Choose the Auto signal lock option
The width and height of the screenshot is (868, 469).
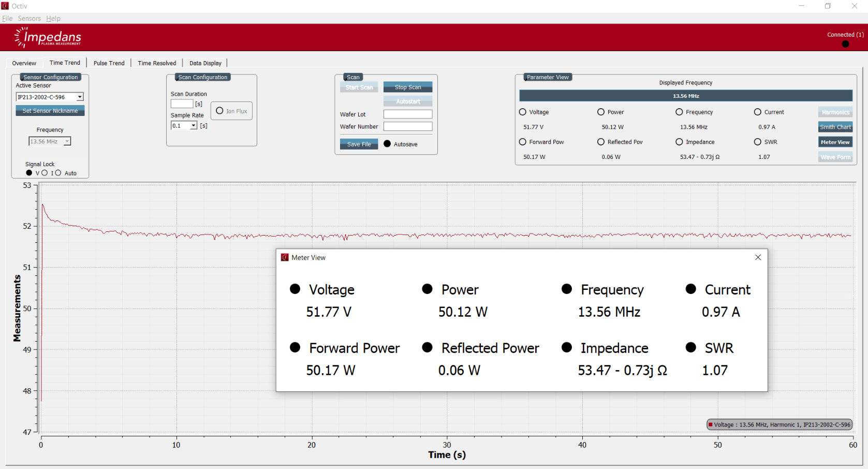click(58, 173)
